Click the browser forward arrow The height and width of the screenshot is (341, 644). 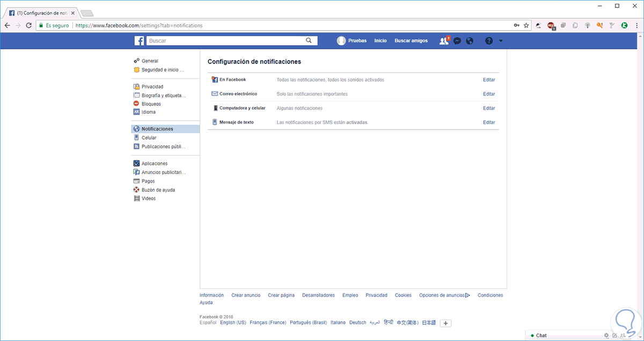coord(18,25)
